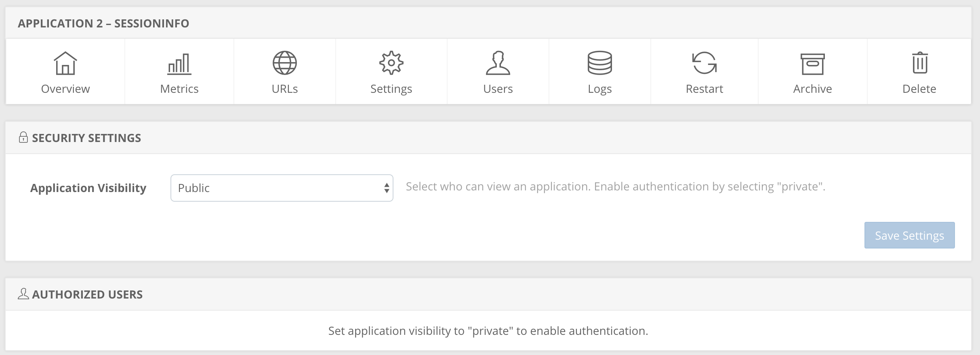Viewport: 980px width, 355px height.
Task: Open the Metrics bar chart icon
Action: coord(179,64)
